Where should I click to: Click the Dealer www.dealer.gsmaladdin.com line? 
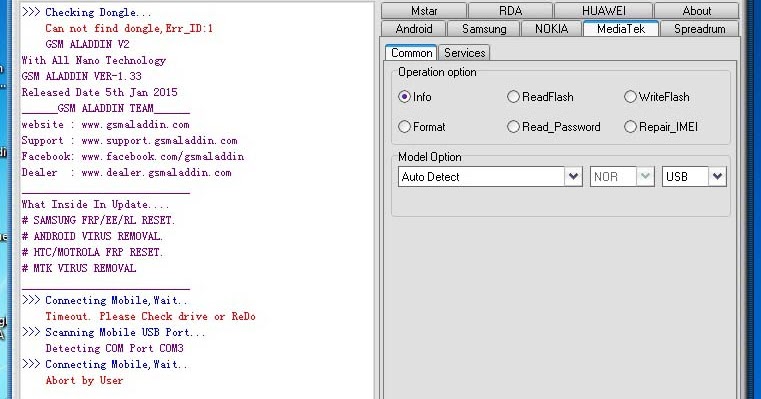coord(126,172)
